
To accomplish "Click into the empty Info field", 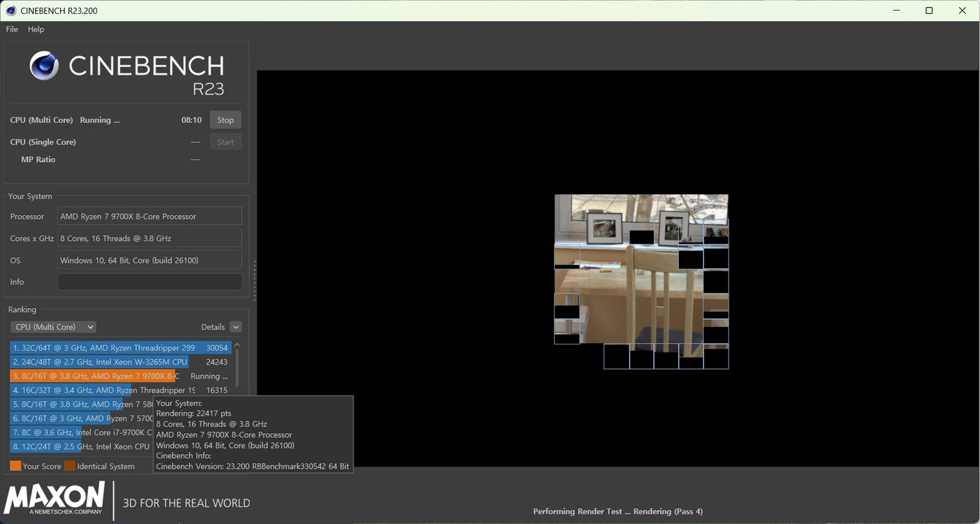I will (149, 282).
